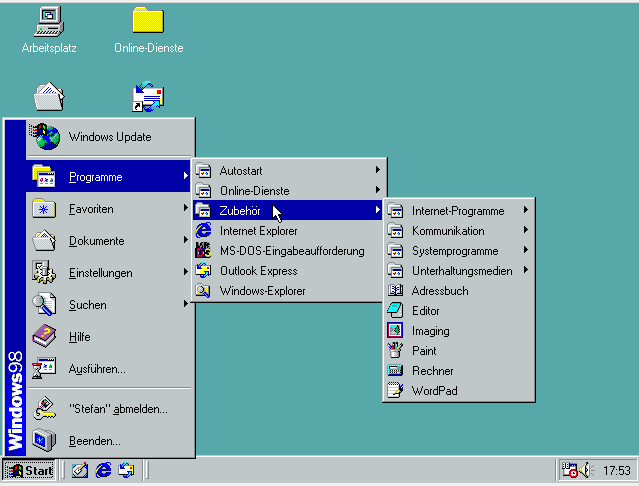Click the Einstellungen gear icon
639x486 pixels.
(44, 272)
